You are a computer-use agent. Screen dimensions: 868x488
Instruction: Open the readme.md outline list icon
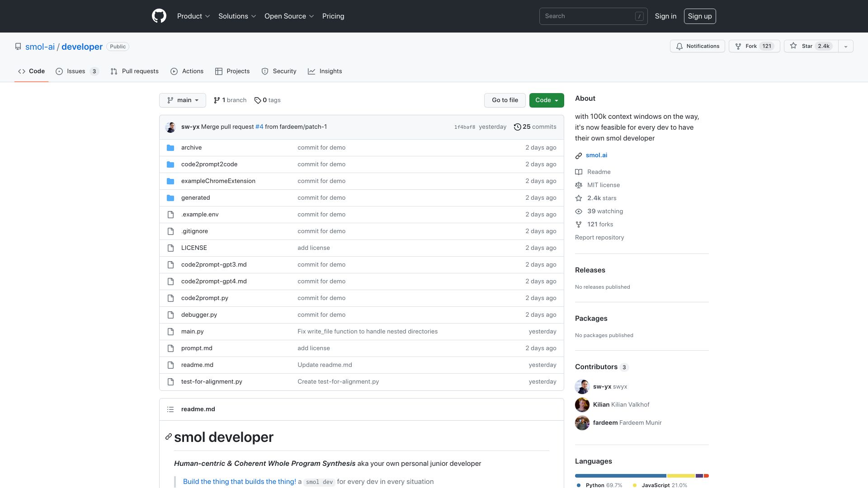click(x=170, y=409)
